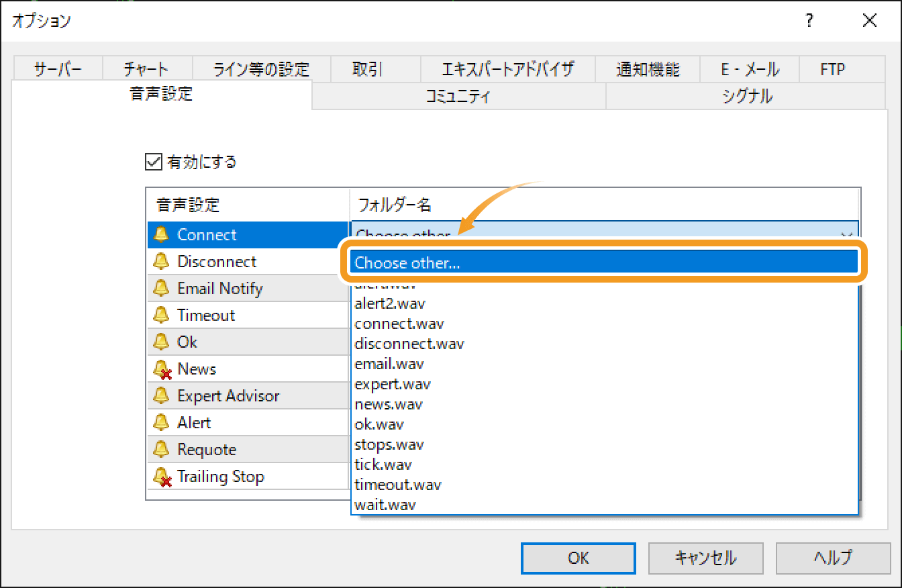Unmute the Trailing Stop sound bell

pyautogui.click(x=162, y=476)
